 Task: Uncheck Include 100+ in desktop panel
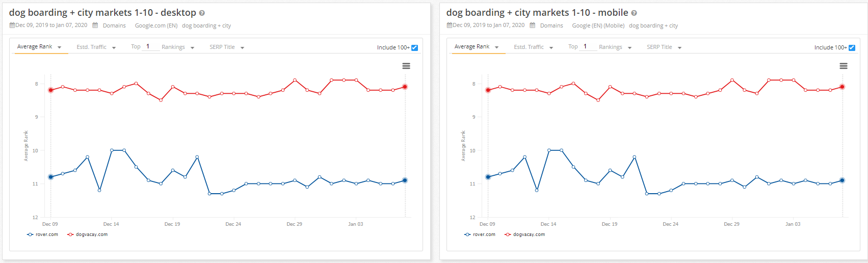[414, 47]
